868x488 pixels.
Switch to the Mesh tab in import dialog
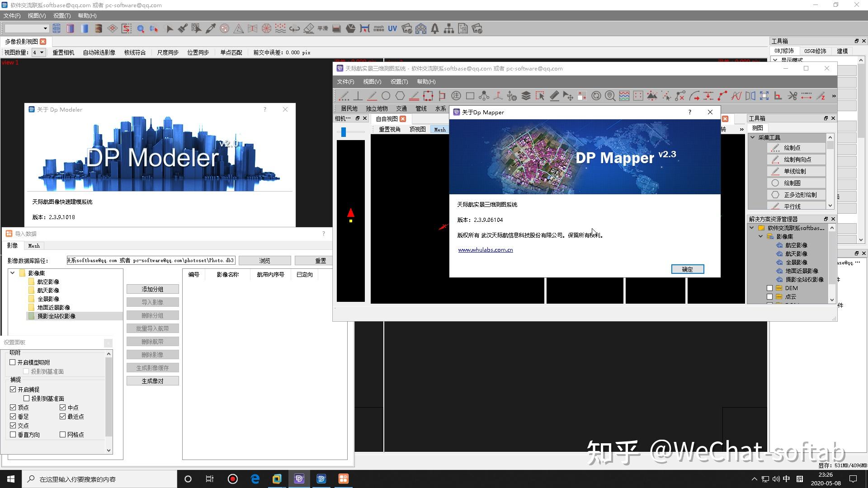[x=34, y=246]
